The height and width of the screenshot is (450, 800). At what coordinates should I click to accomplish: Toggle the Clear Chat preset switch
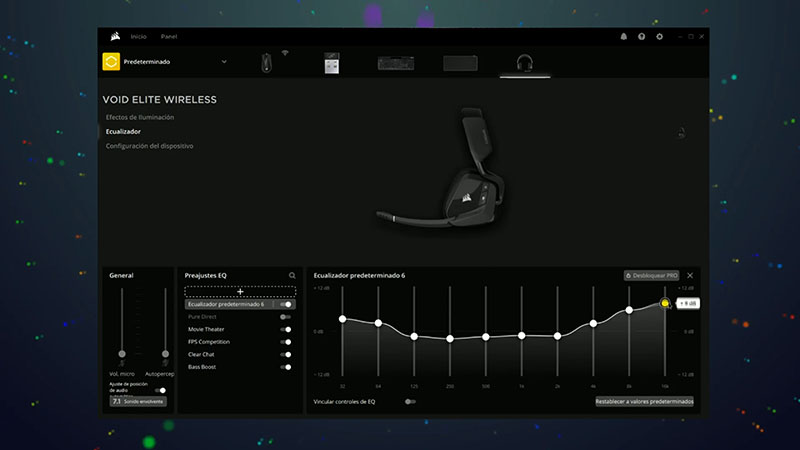(286, 355)
